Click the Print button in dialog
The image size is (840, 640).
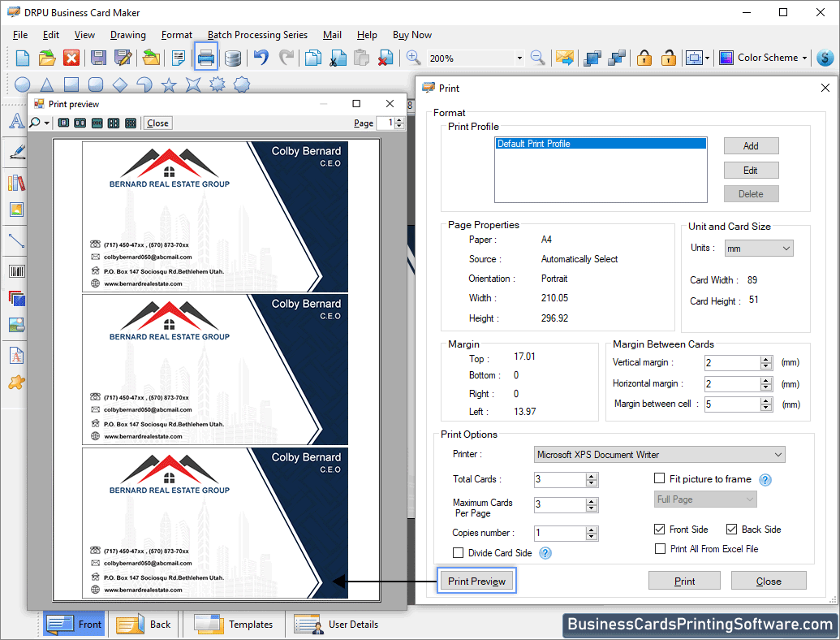(x=684, y=581)
